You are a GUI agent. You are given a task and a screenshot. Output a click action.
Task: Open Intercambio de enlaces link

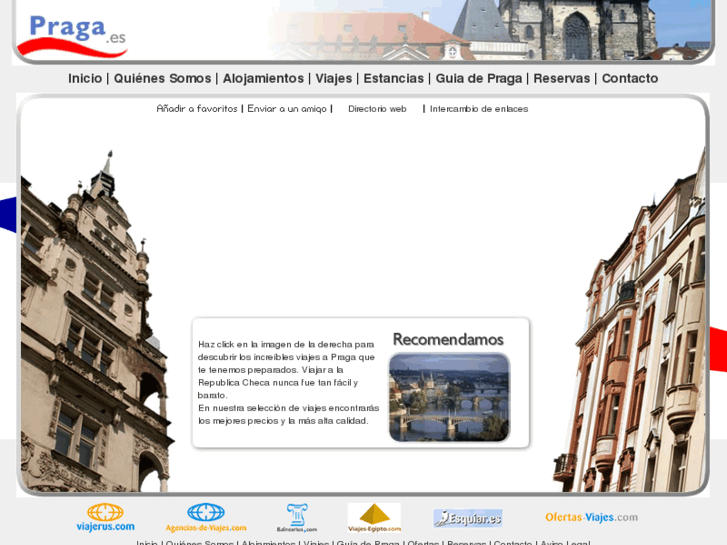479,109
